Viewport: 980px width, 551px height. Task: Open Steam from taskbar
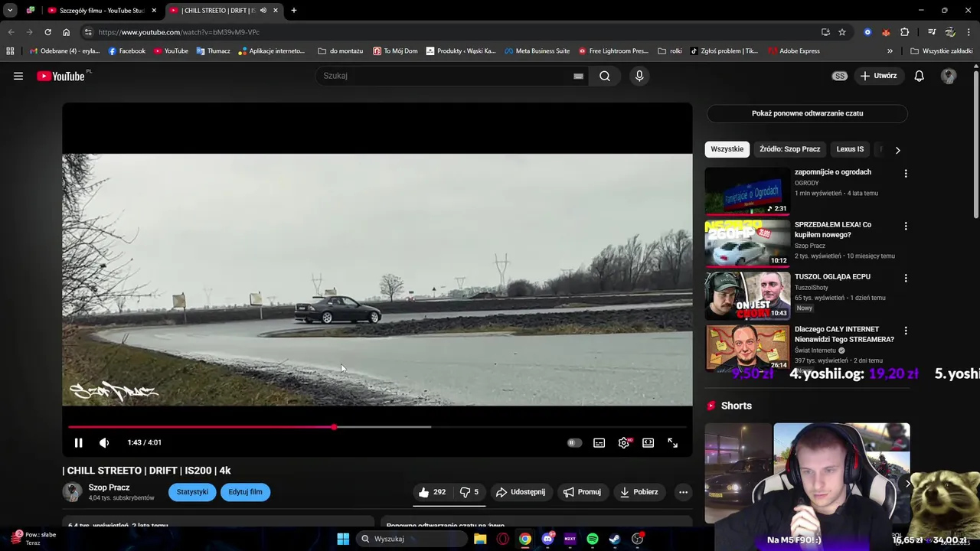[x=615, y=539]
